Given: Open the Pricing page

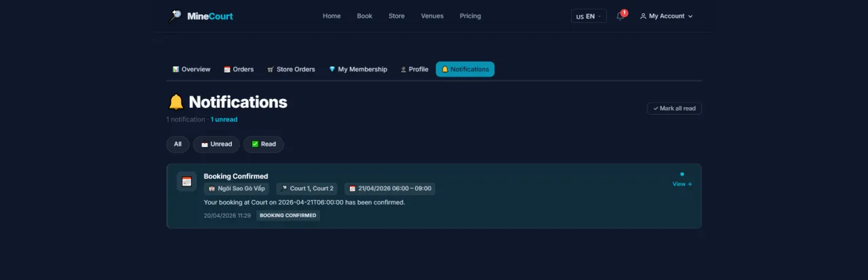Looking at the screenshot, I should point(470,16).
